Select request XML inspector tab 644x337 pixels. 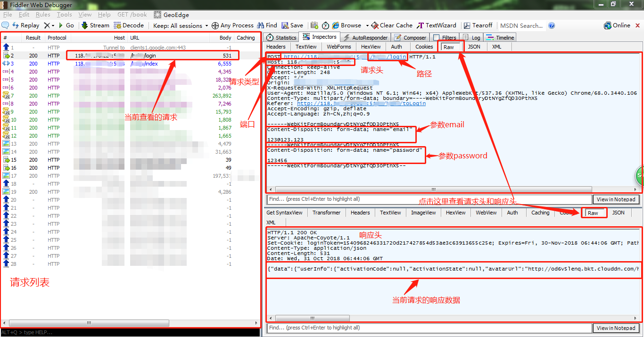(497, 47)
